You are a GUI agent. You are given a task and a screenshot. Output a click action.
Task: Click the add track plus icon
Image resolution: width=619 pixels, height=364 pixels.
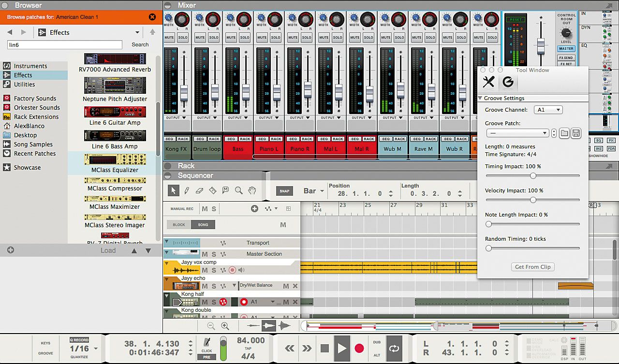point(254,209)
